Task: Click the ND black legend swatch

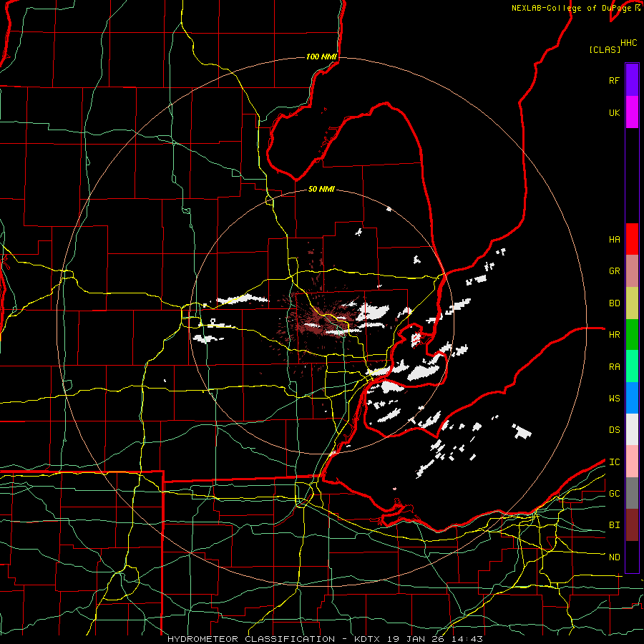Action: (x=632, y=557)
